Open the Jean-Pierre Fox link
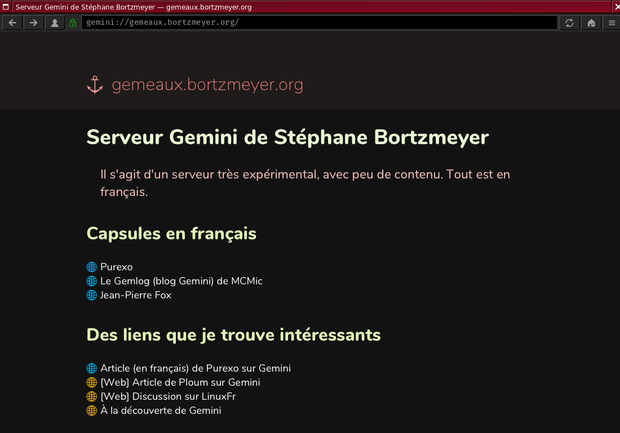Screen dimensions: 620x433 pos(136,295)
